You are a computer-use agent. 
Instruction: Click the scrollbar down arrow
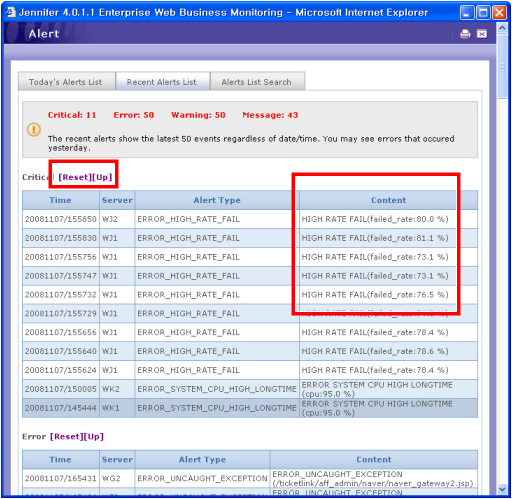tap(502, 489)
